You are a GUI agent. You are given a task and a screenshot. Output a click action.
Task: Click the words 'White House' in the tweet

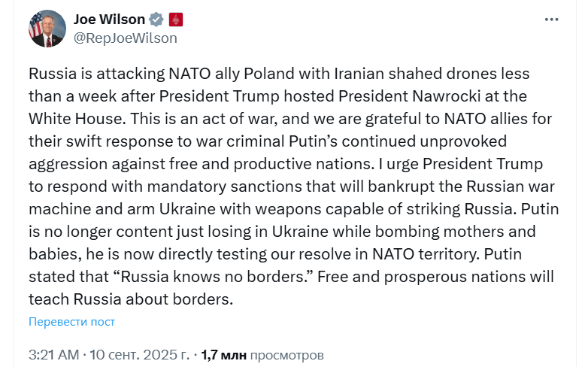tap(76, 119)
